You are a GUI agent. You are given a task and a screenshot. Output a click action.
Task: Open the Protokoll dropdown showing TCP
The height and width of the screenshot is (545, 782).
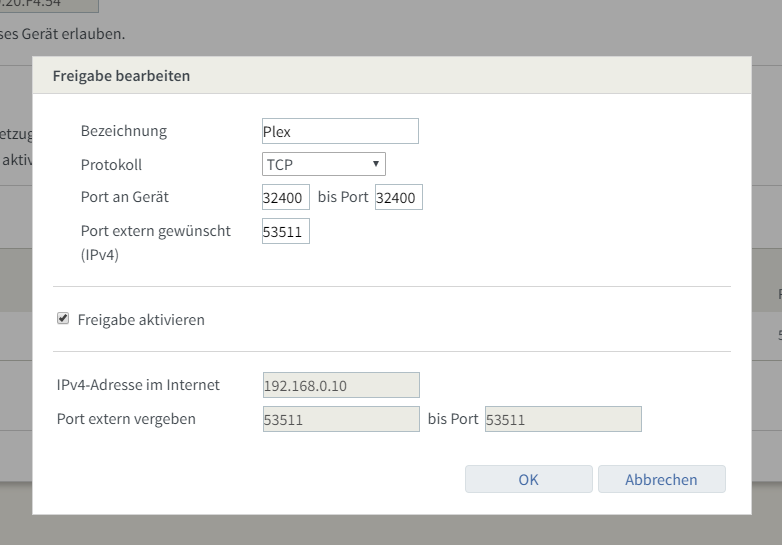pos(323,164)
